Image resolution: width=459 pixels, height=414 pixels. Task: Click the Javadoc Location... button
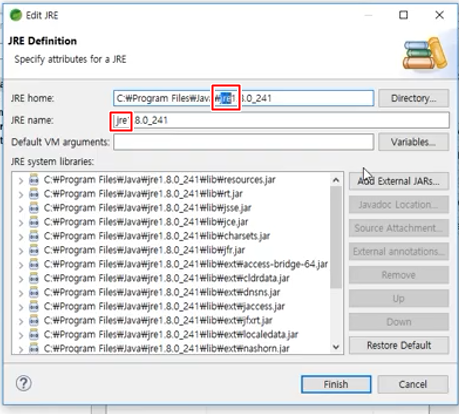click(399, 205)
